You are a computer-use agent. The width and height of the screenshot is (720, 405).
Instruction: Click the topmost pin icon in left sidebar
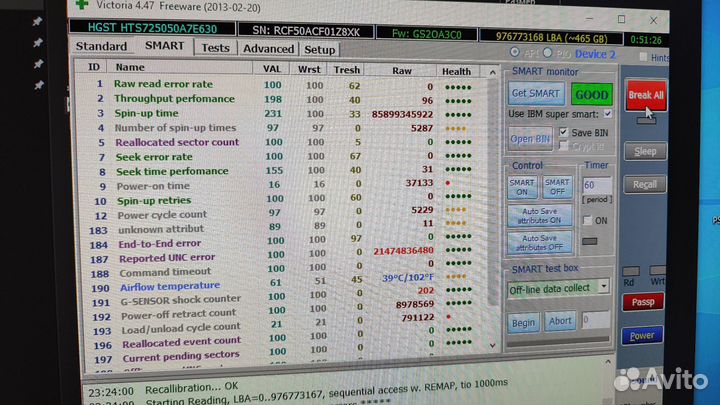click(x=36, y=21)
